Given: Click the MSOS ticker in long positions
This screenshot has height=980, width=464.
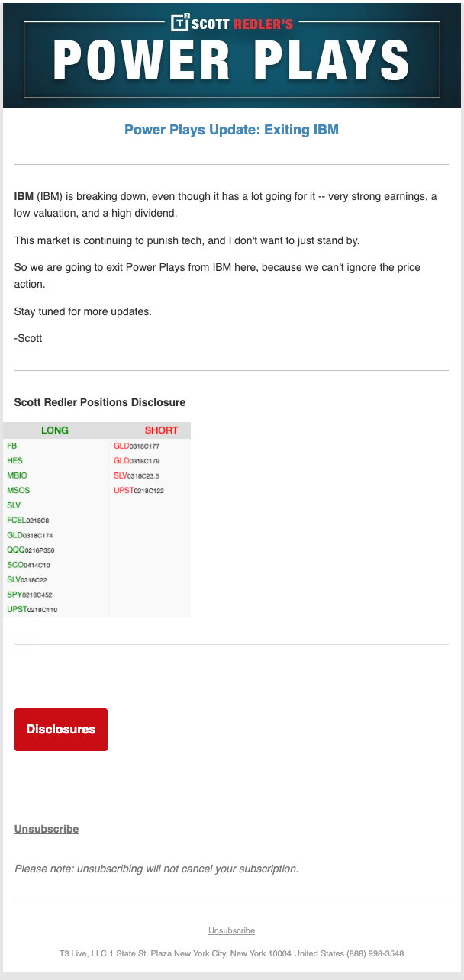Looking at the screenshot, I should click(x=18, y=491).
